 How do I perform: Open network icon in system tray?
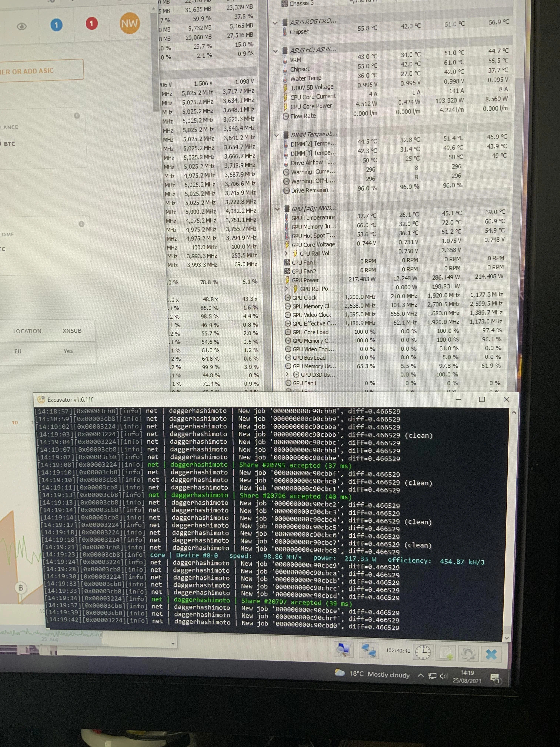point(432,676)
